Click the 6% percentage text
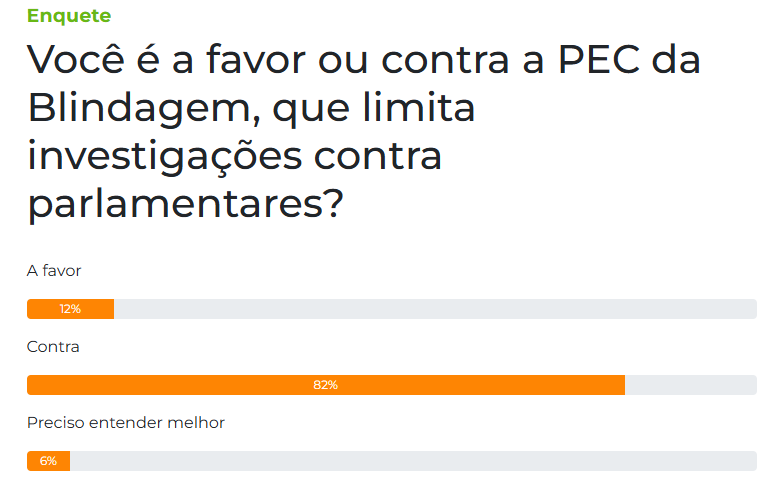This screenshot has height=501, width=776. coord(48,461)
